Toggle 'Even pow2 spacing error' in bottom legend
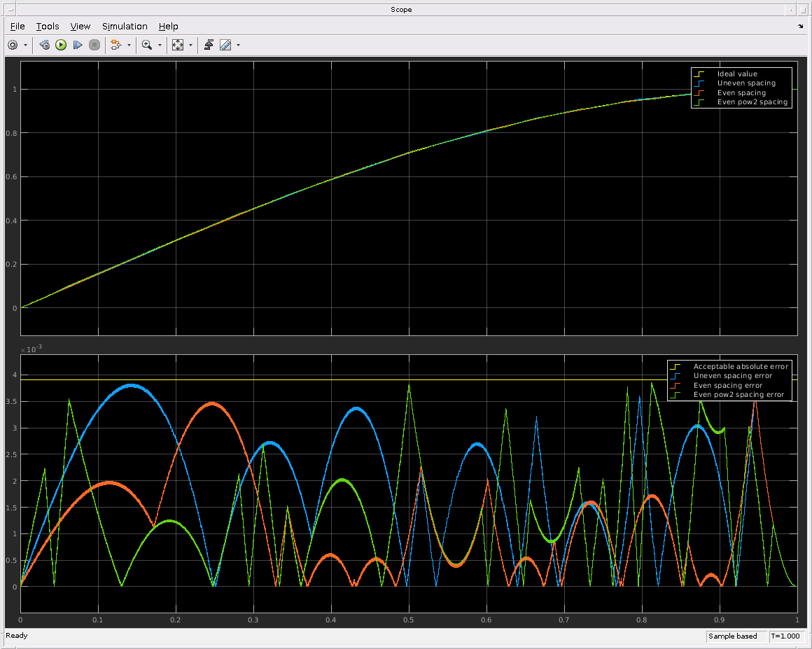Screen dimensions: 812x649 [x=738, y=395]
